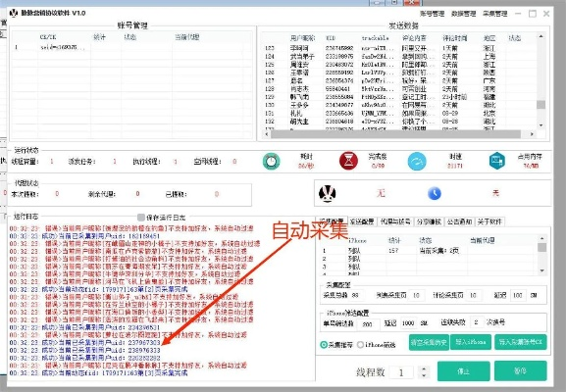Image resolution: width=566 pixels, height=392 pixels.
Task: Click the black panda logo in the status panel
Action: click(x=328, y=193)
